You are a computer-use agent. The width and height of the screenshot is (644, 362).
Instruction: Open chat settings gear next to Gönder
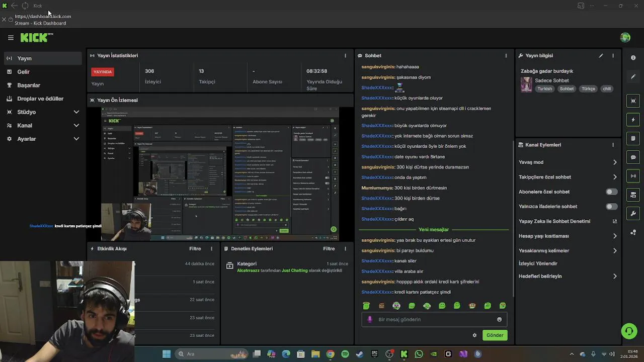[x=474, y=335]
